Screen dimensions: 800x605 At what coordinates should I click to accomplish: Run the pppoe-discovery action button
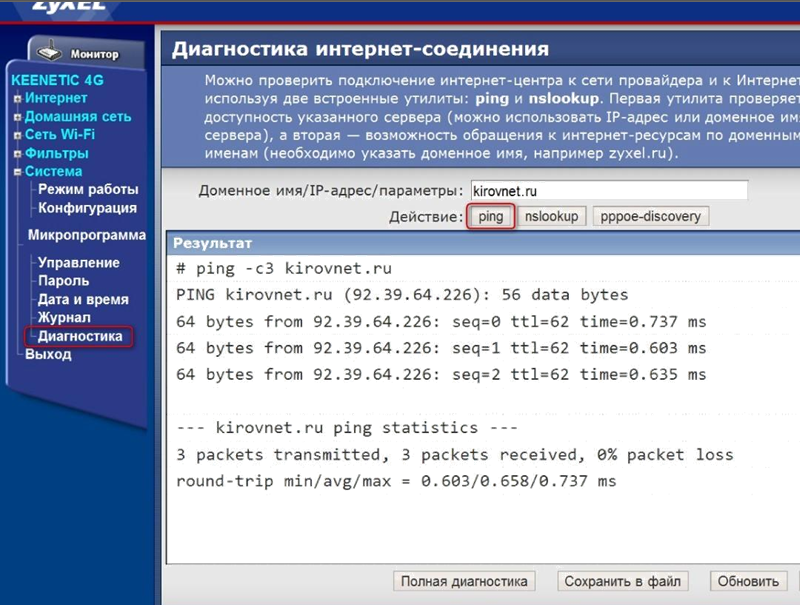(651, 216)
